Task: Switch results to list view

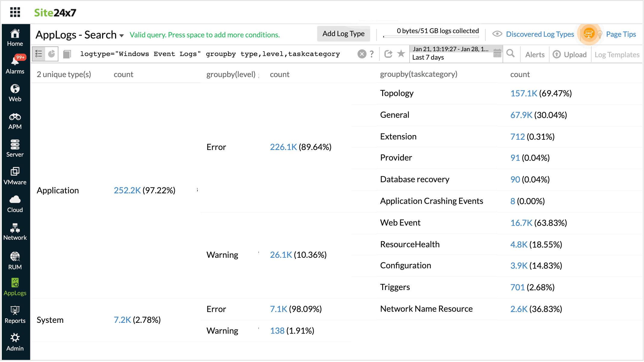Action: coord(39,54)
